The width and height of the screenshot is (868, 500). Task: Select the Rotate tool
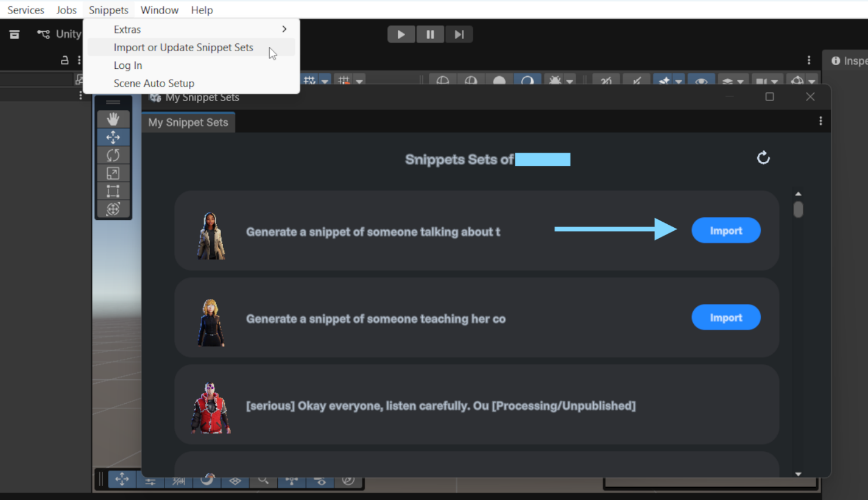coord(113,155)
